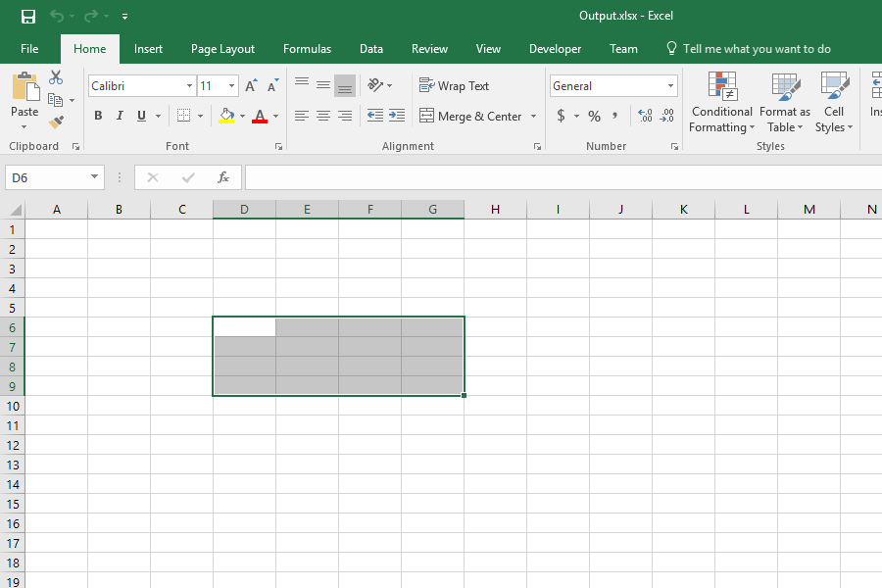Click the Wrap Text icon
The height and width of the screenshot is (588, 882).
point(454,85)
